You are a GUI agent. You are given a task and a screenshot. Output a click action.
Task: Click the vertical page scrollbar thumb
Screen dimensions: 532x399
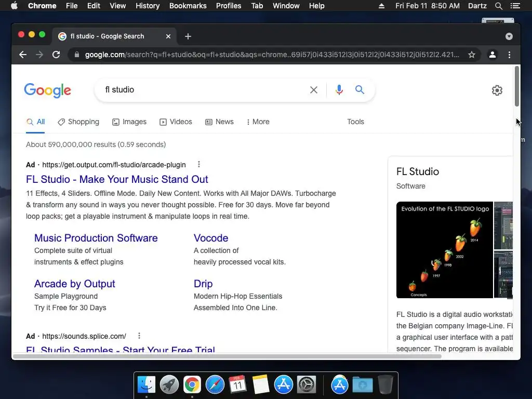point(517,86)
